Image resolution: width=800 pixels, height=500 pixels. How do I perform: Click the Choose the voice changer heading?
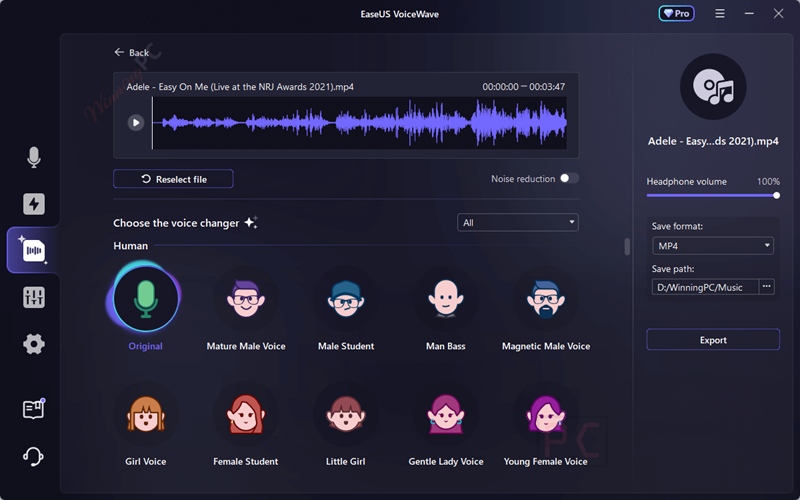point(176,223)
